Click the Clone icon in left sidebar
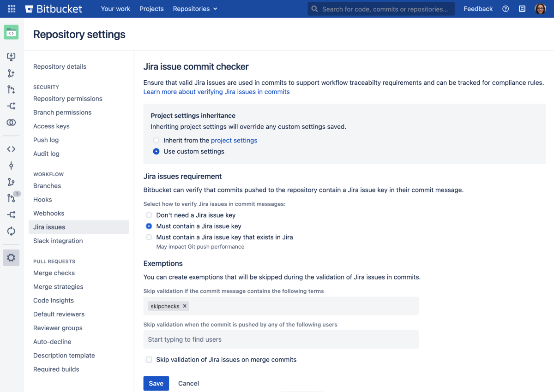 [11, 57]
